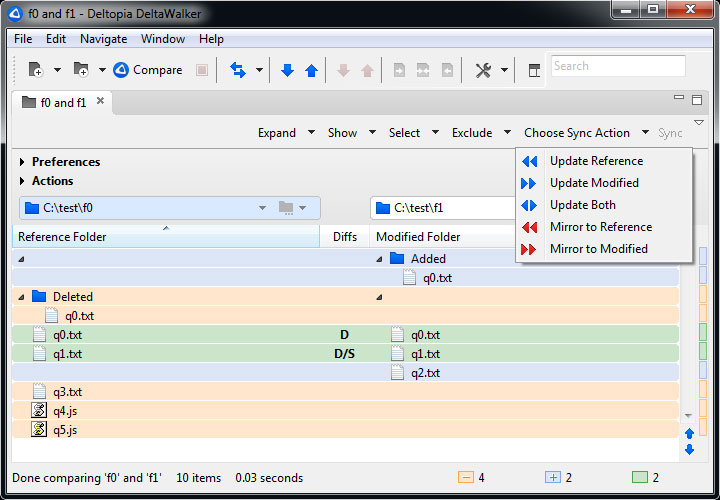Screen dimensions: 720x500
Task: Open the C:\test\f0 path dropdown
Action: tap(262, 208)
